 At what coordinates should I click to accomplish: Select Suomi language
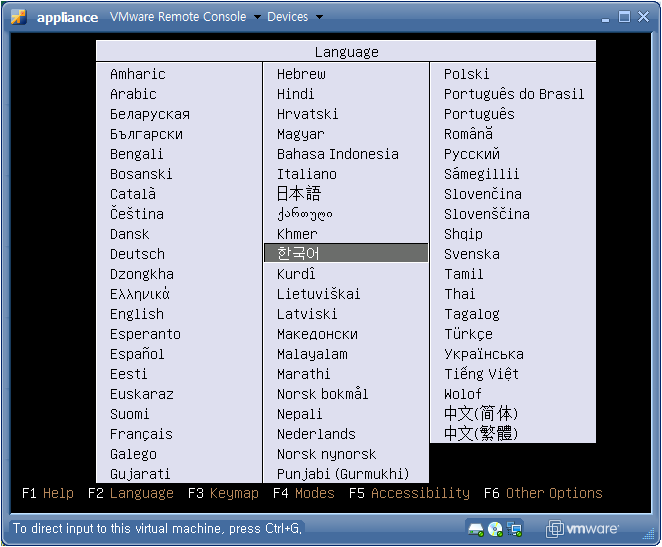tap(129, 414)
